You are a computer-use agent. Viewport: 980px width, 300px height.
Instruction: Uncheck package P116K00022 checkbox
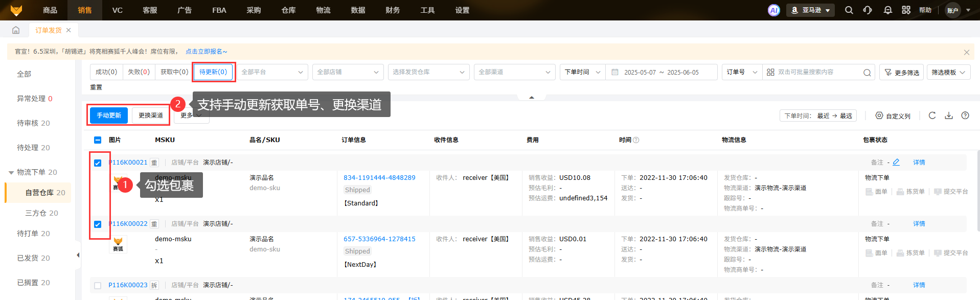pyautogui.click(x=98, y=224)
